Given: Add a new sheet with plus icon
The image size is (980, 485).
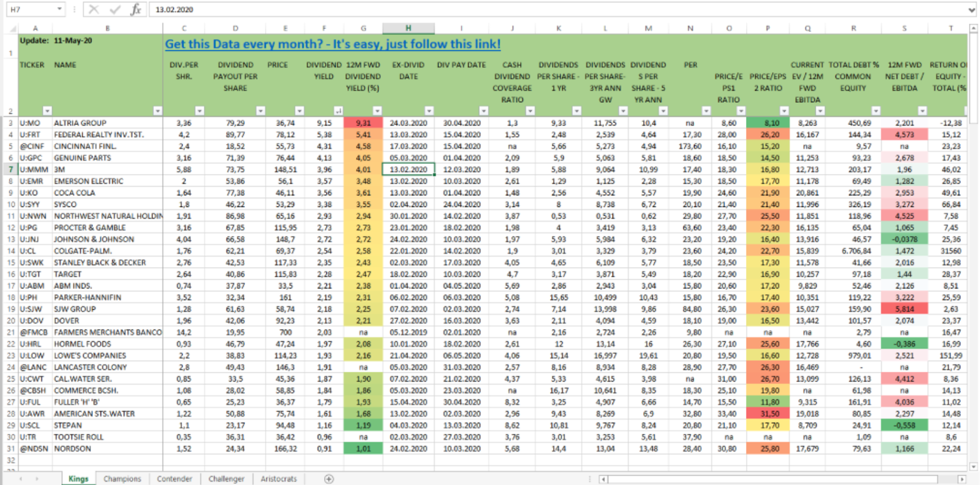Looking at the screenshot, I should pos(329,479).
